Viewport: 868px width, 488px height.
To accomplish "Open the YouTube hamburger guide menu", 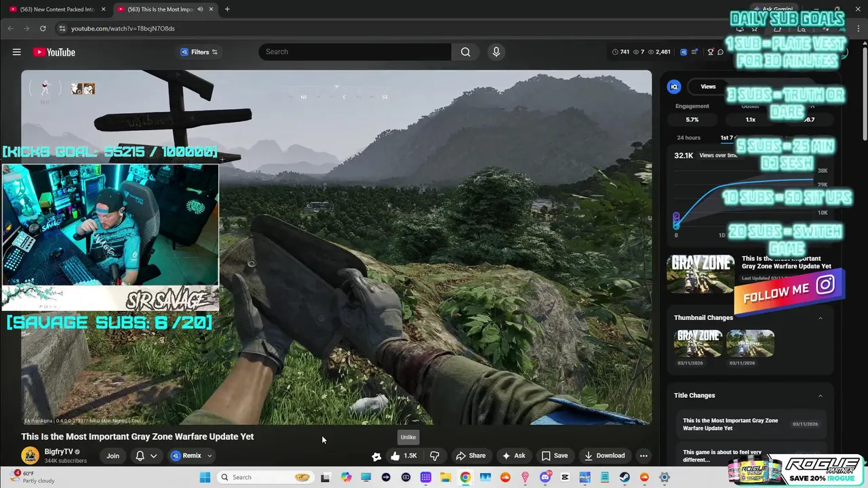I will [16, 52].
